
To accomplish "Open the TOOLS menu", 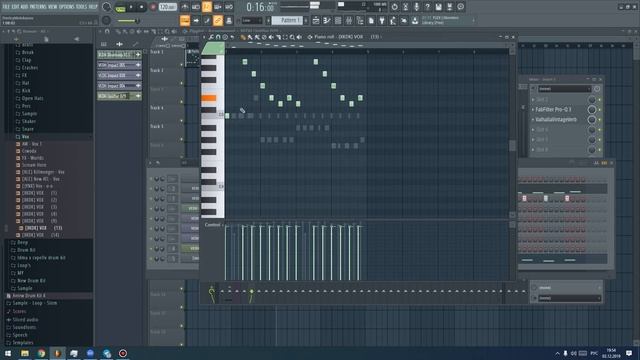I will (x=82, y=7).
